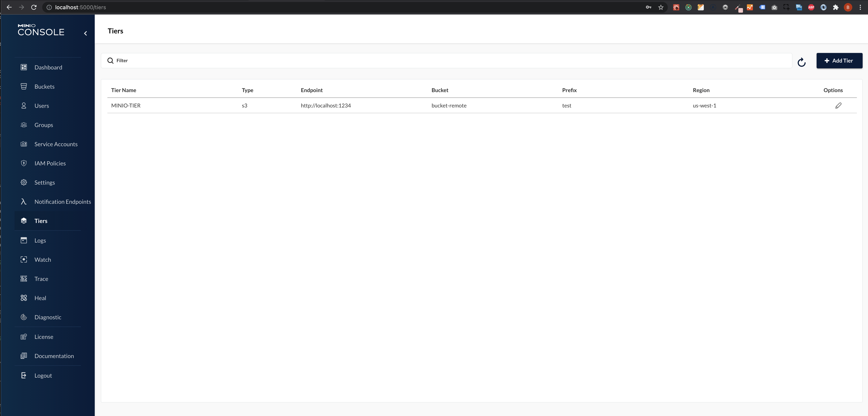Click the Notification Endpoints lambda icon
Image resolution: width=868 pixels, height=416 pixels.
pyautogui.click(x=24, y=202)
